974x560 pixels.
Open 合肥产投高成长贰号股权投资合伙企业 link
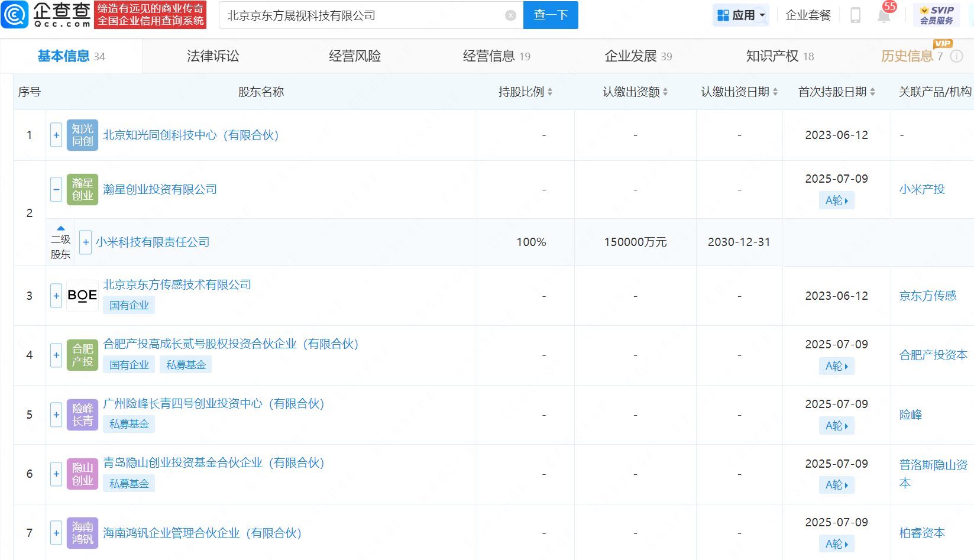[231, 344]
